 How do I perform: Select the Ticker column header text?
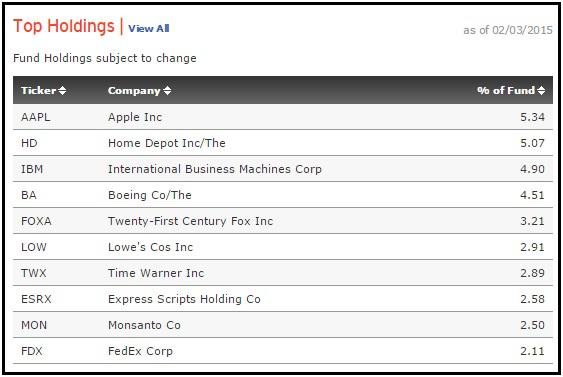click(38, 90)
